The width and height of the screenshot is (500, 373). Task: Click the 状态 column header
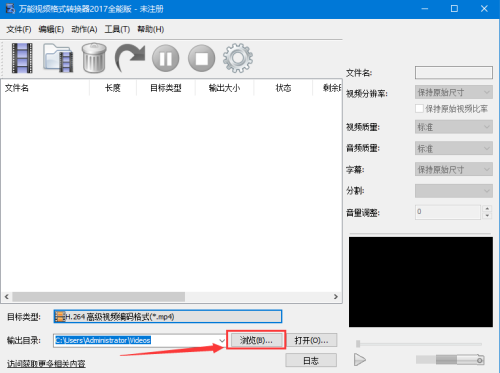[x=283, y=88]
